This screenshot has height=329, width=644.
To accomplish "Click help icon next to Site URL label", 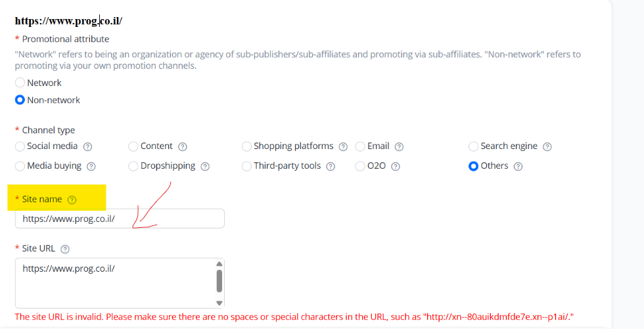I will (x=64, y=249).
